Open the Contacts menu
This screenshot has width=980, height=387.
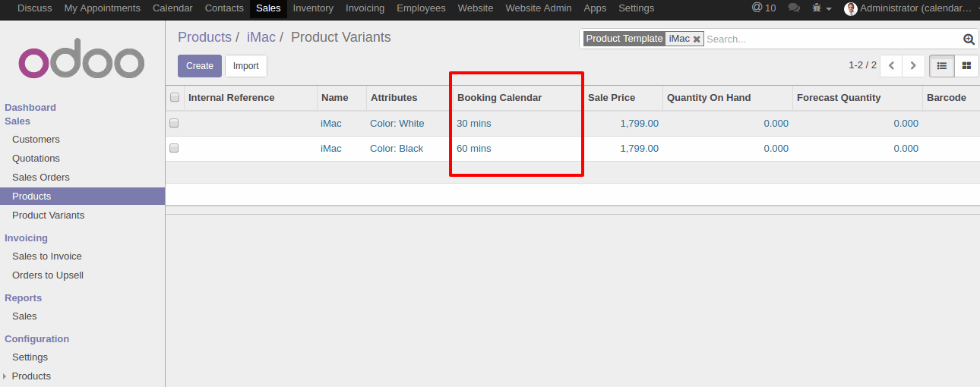pos(224,8)
